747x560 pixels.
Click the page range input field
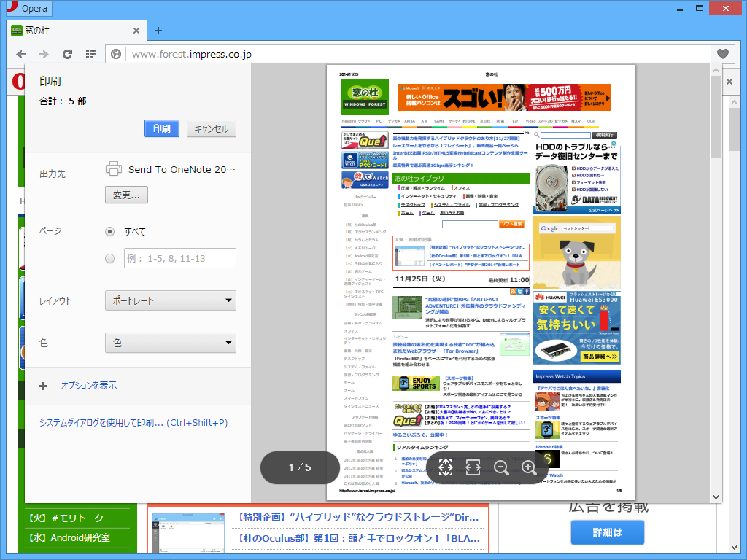point(180,258)
